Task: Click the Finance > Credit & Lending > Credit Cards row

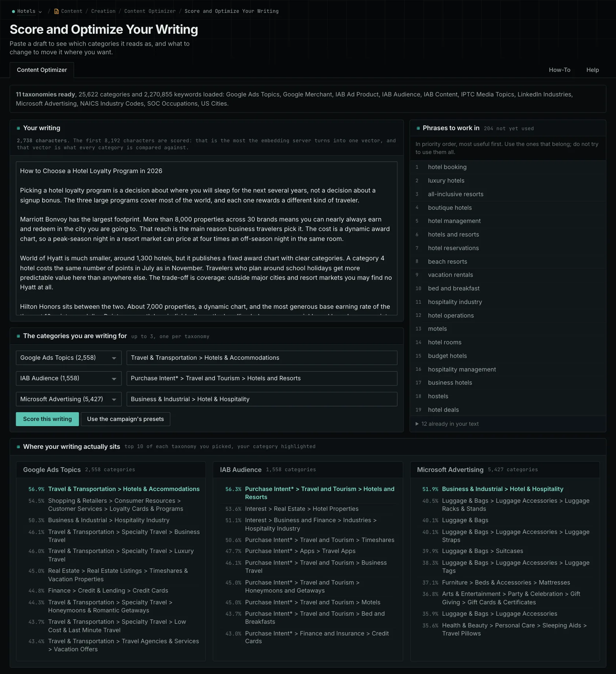Action: [114, 591]
